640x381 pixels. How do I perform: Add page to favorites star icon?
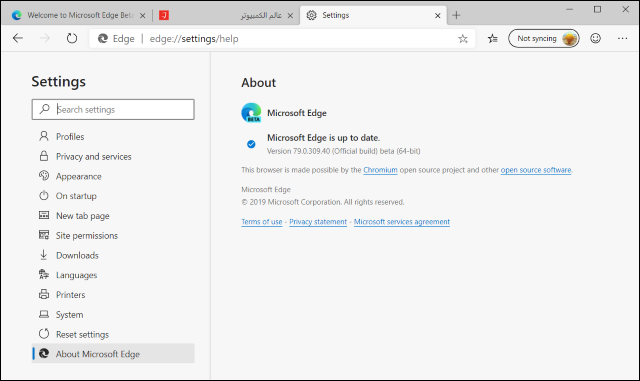[462, 39]
